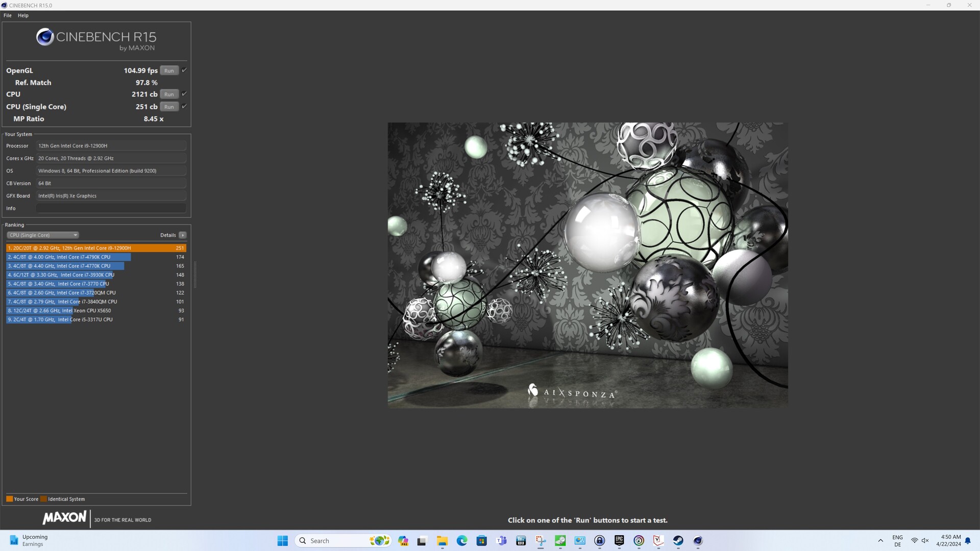Open Steam from the taskbar
Image resolution: width=980 pixels, height=551 pixels.
click(678, 541)
